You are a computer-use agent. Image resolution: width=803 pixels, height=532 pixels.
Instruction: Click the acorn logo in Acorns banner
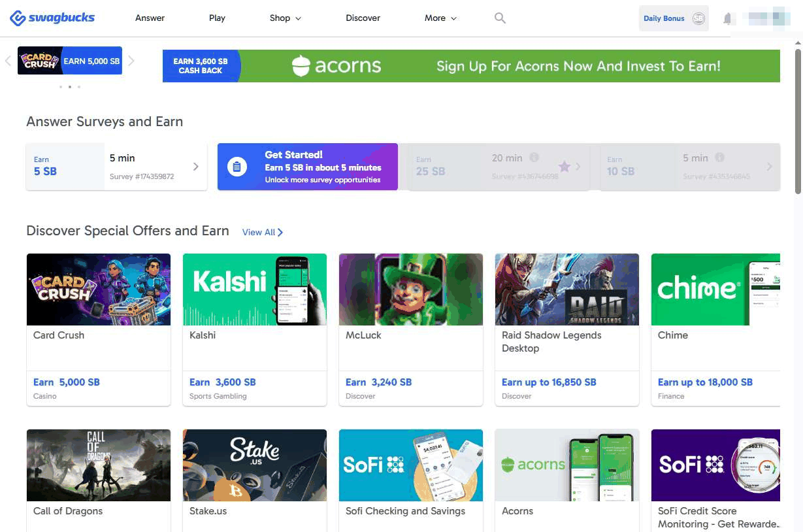pyautogui.click(x=301, y=66)
